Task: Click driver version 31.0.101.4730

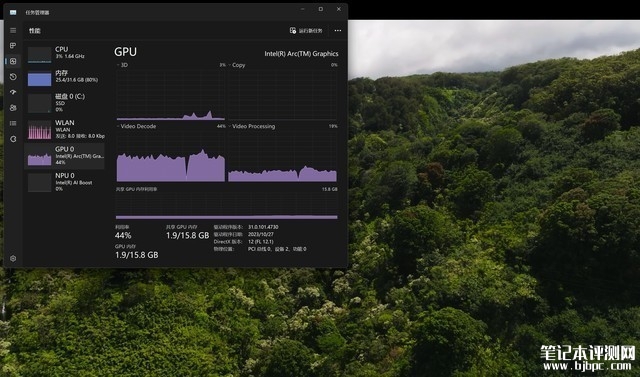Action: [263, 227]
